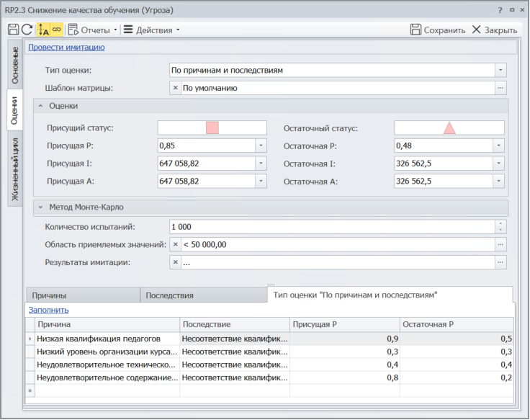The image size is (530, 420).
Task: Click the save disk icon in toolbar
Action: (13, 30)
